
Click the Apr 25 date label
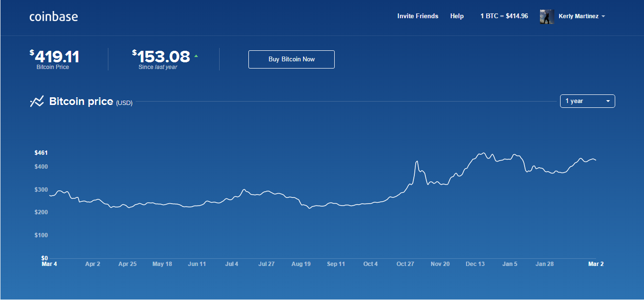point(128,264)
